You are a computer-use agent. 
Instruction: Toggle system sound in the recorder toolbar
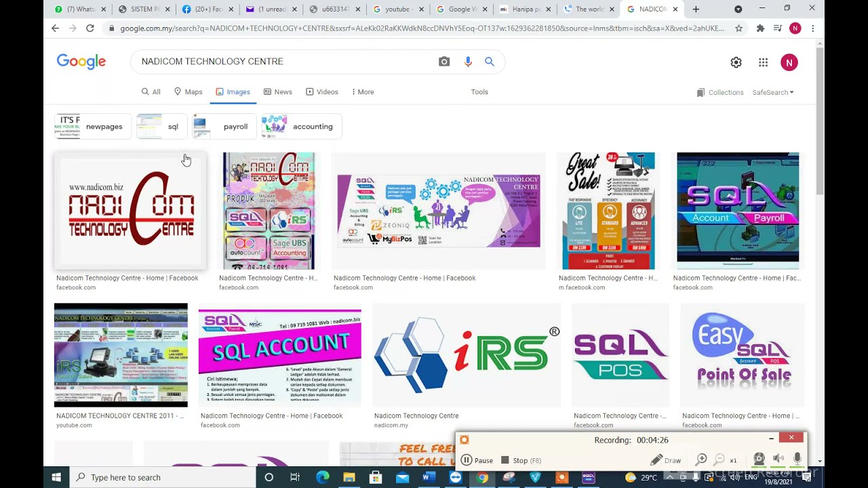tap(778, 460)
